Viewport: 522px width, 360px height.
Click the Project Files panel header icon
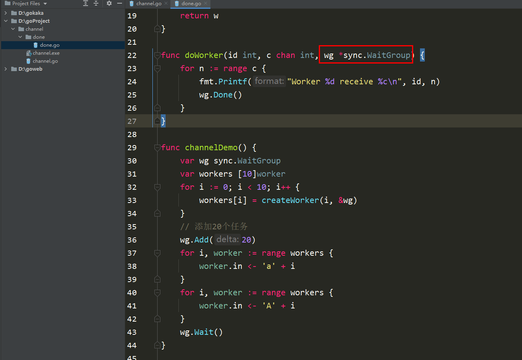coord(7,3)
